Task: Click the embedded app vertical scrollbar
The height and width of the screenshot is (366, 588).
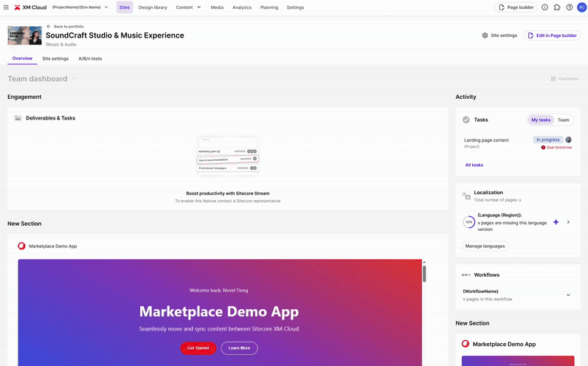Action: coord(424,274)
